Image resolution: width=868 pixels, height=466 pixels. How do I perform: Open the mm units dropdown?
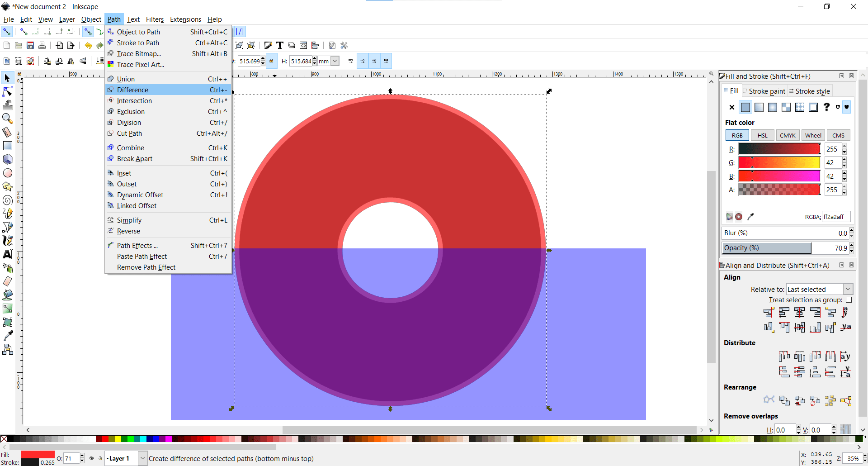coord(335,61)
